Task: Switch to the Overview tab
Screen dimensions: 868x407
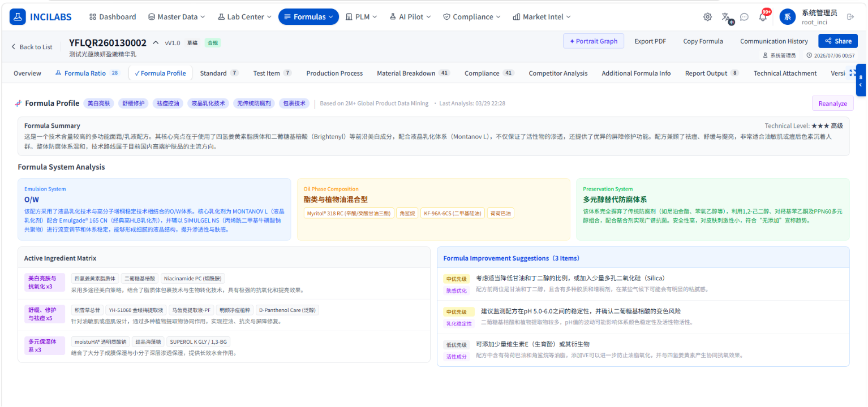Action: coord(27,73)
